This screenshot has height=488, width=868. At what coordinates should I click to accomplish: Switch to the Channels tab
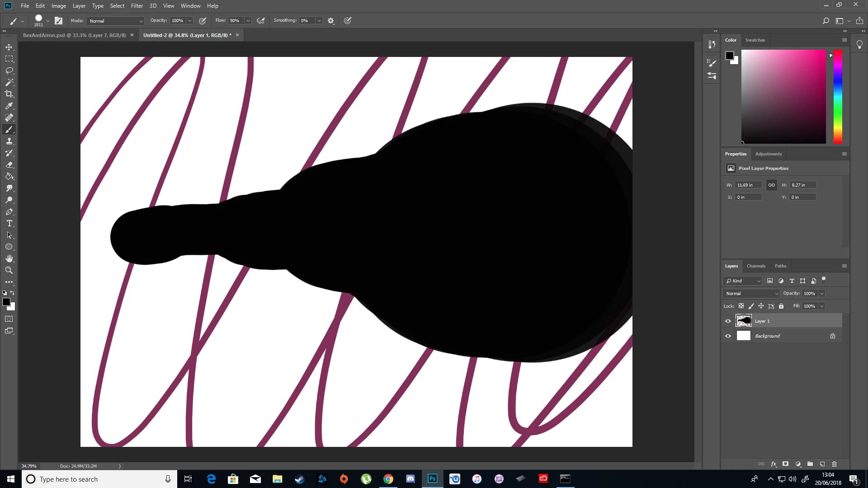pyautogui.click(x=756, y=266)
